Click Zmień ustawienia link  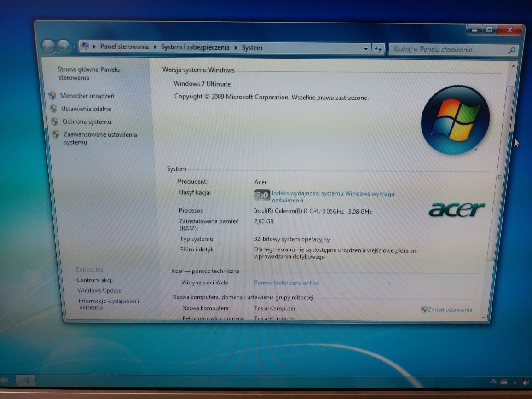click(450, 309)
